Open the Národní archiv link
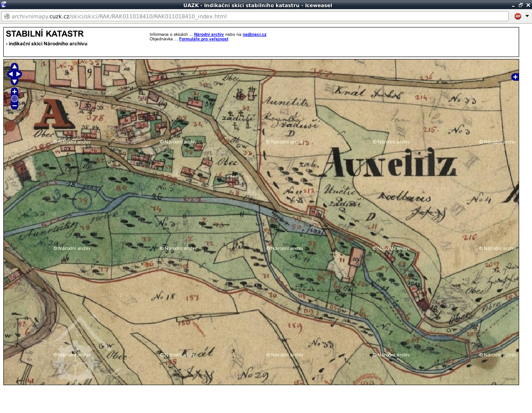The height and width of the screenshot is (413, 532). (209, 35)
